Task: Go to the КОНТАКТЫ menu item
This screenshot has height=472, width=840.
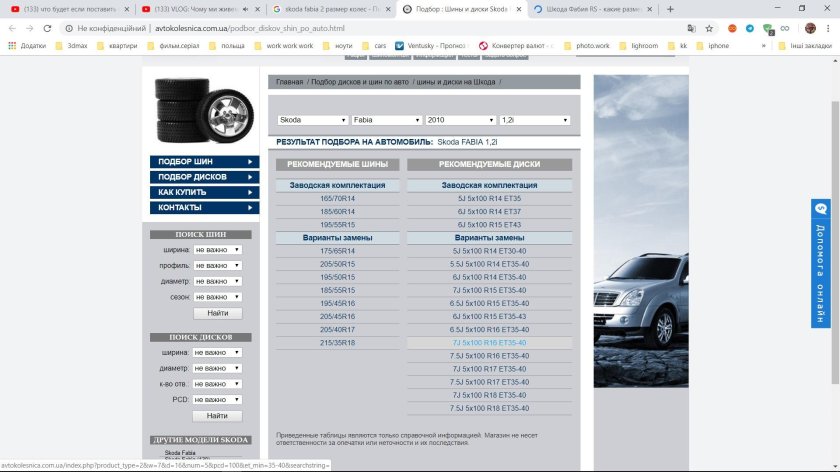Action: 204,207
